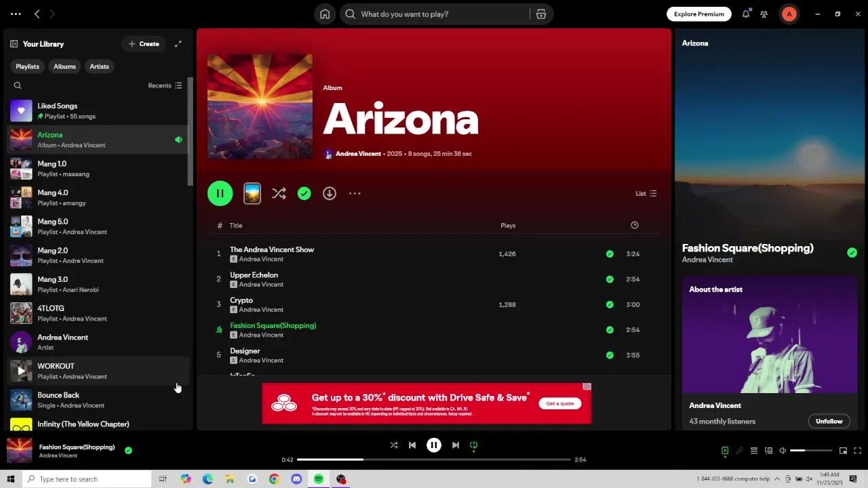
Task: Open the user profile avatar A
Action: pos(789,14)
